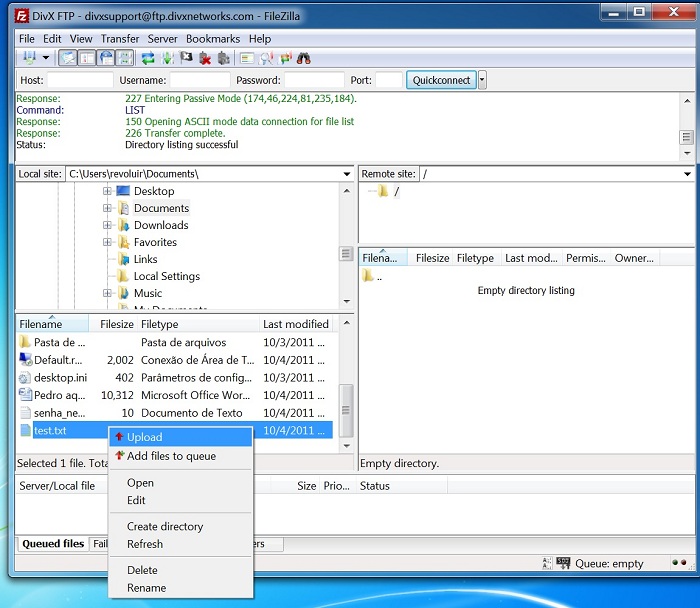
Task: Choose Upload from the context menu
Action: pos(144,437)
